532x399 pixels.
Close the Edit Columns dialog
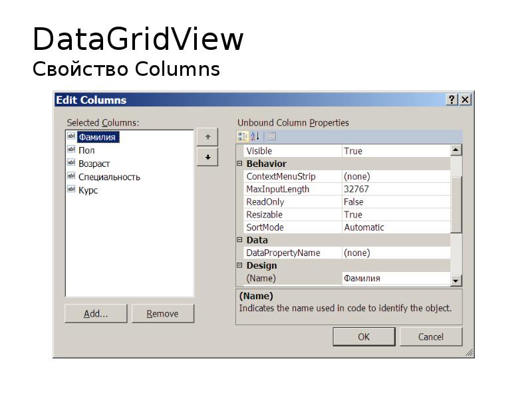coord(465,100)
